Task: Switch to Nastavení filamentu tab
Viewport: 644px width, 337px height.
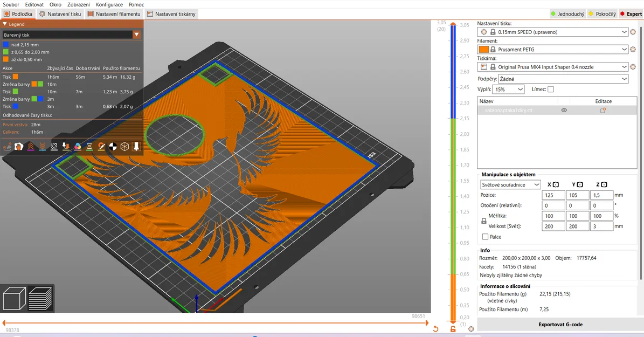Action: tap(114, 14)
